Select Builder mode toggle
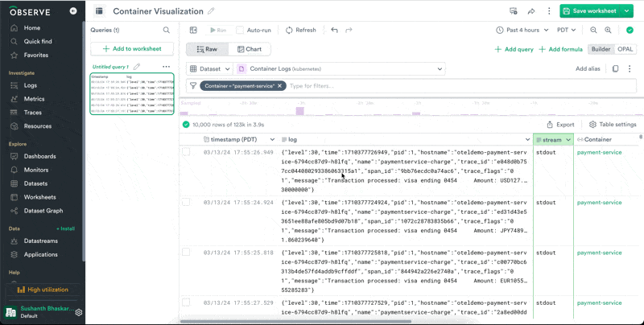 [601, 49]
